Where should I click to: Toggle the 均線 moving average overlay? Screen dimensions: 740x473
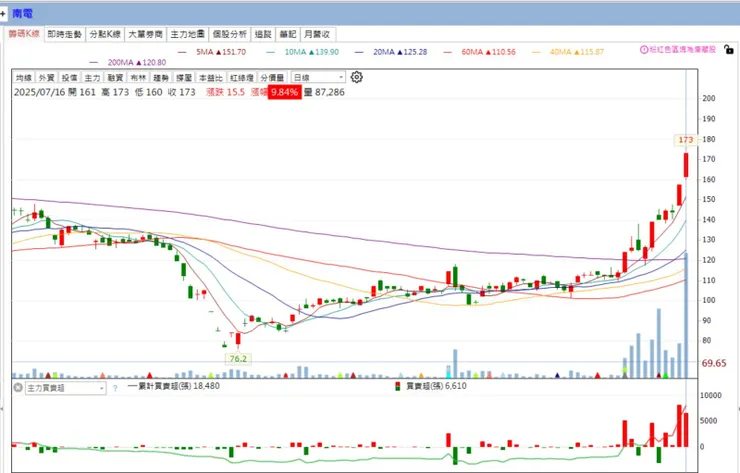click(24, 77)
